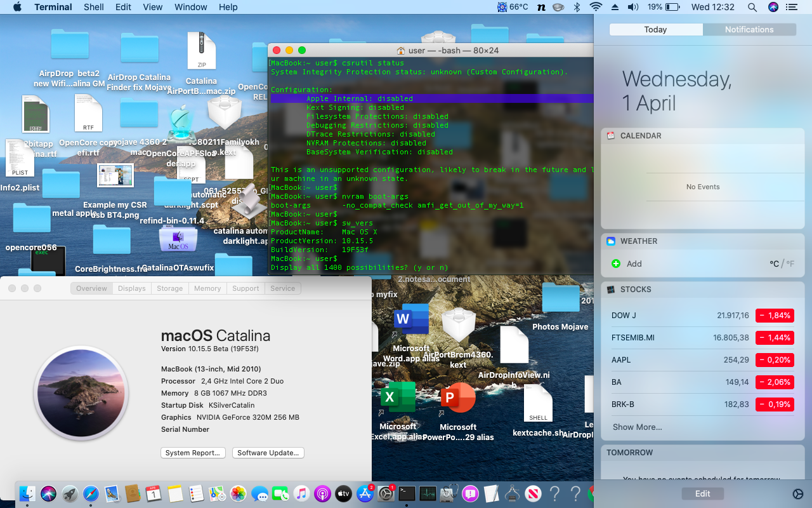This screenshot has height=508, width=812.
Task: Open Photos flower icon in Dock
Action: (238, 493)
